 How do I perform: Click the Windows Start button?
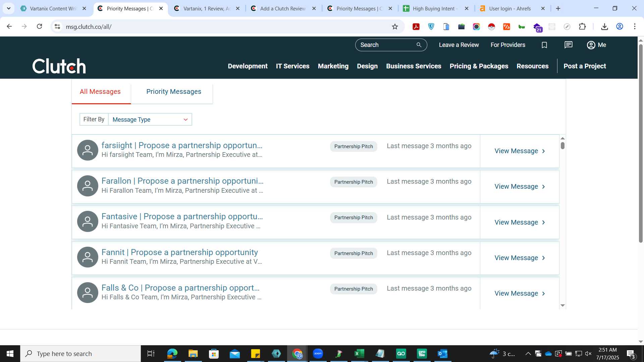(x=10, y=354)
